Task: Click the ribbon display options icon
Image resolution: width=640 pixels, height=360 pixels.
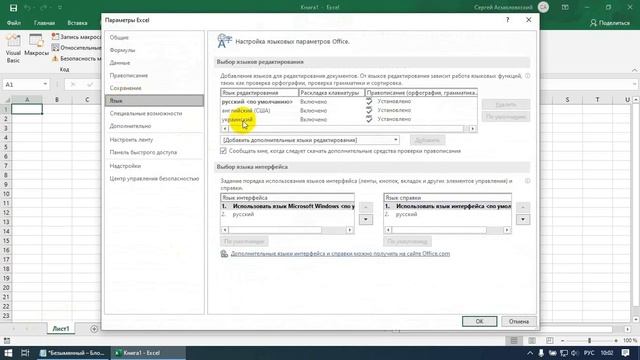Action: point(565,7)
